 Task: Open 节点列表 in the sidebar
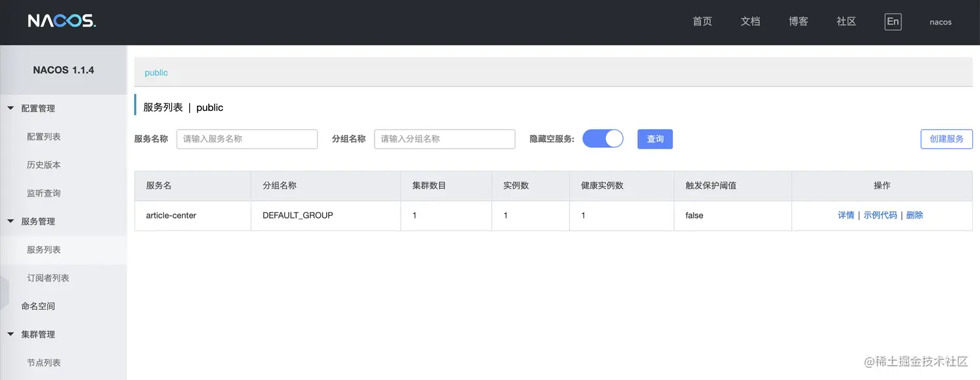pyautogui.click(x=43, y=362)
